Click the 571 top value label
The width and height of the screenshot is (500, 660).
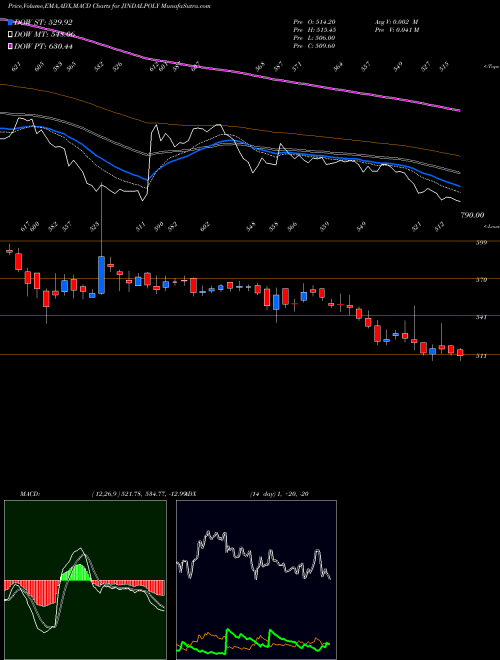tap(298, 67)
